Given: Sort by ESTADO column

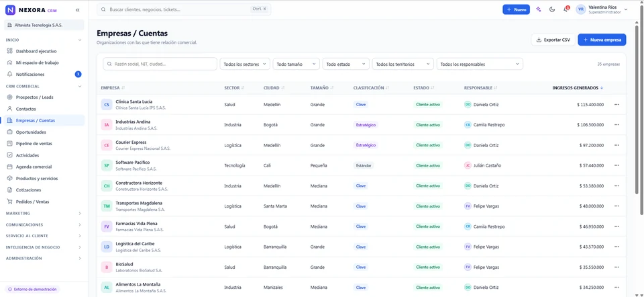Looking at the screenshot, I should pyautogui.click(x=424, y=87).
